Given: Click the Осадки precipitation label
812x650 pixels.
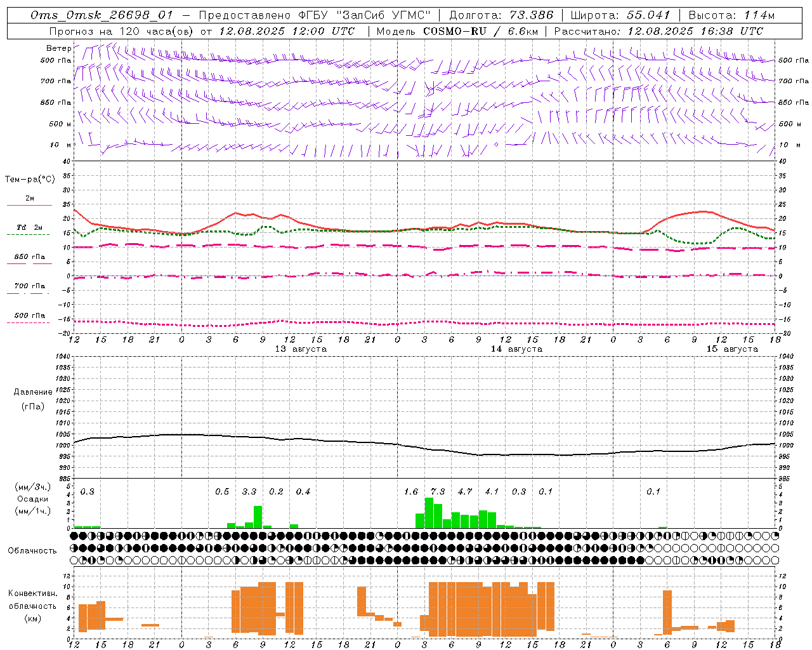Looking at the screenshot, I should (32, 499).
